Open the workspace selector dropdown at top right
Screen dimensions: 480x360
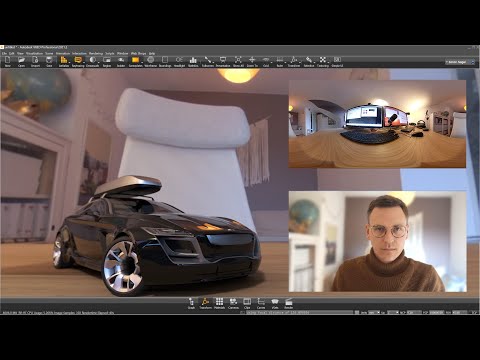(460, 62)
